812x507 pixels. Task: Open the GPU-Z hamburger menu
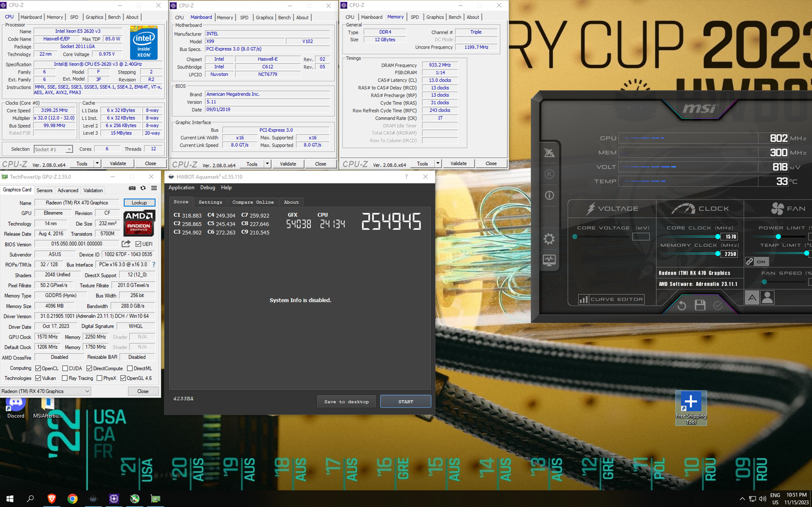(x=154, y=188)
